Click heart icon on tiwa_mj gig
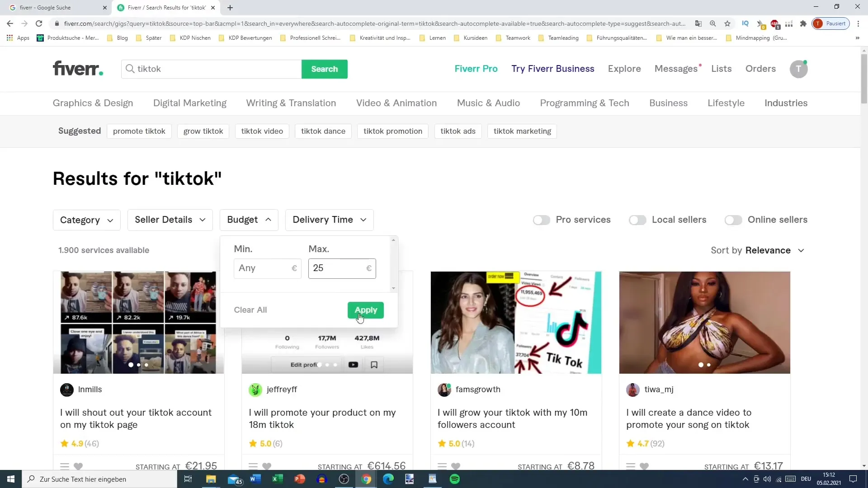Image resolution: width=868 pixels, height=488 pixels. [x=644, y=466]
